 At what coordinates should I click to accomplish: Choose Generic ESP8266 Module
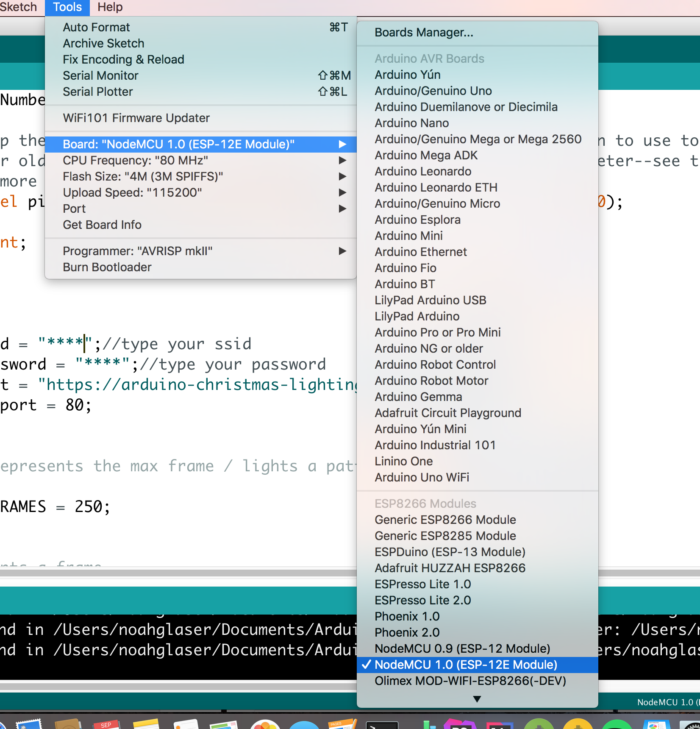click(x=478, y=520)
